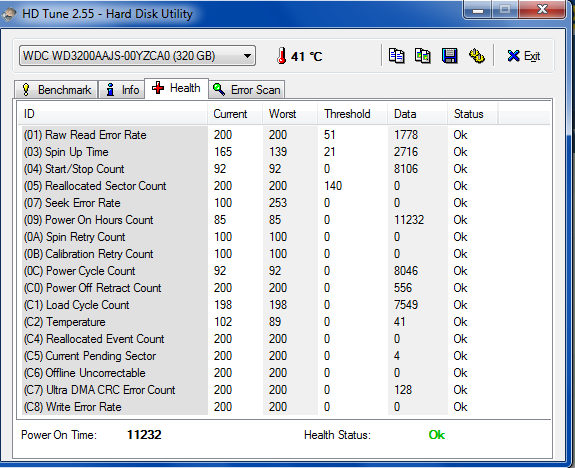Click the HD Tune title bar app icon
The image size is (575, 468).
(x=9, y=14)
